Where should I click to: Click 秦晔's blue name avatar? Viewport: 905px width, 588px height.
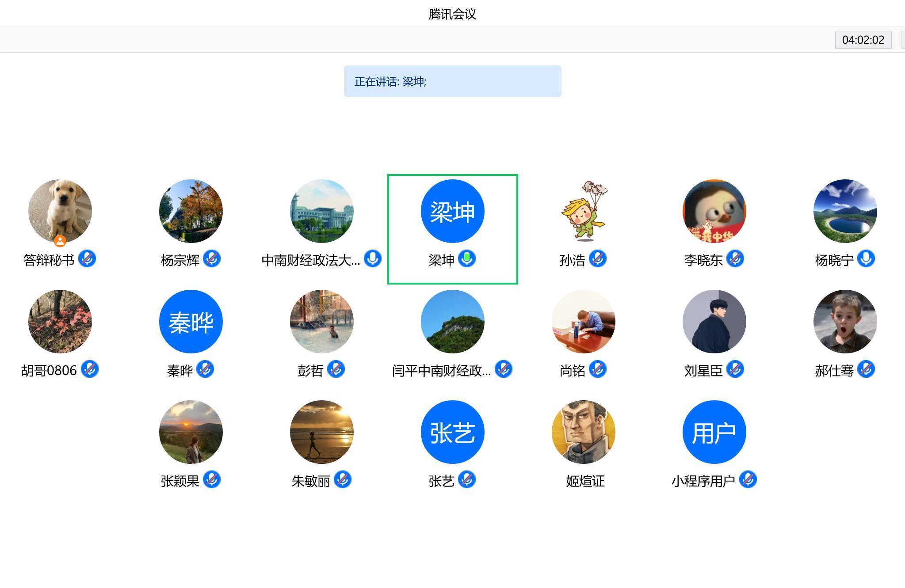click(x=191, y=322)
